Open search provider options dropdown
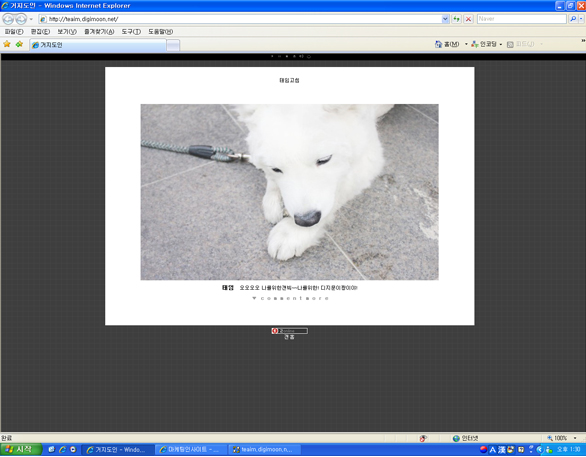 (581, 19)
